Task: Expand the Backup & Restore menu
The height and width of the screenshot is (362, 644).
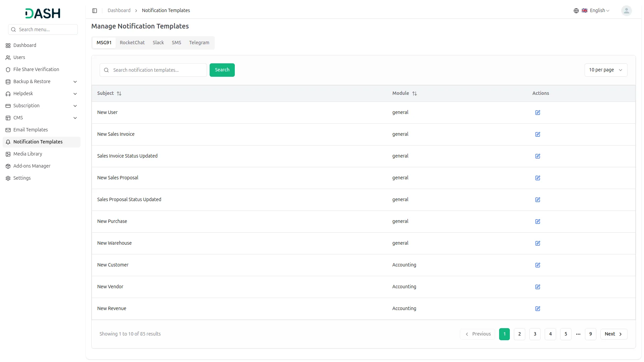Action: point(42,81)
